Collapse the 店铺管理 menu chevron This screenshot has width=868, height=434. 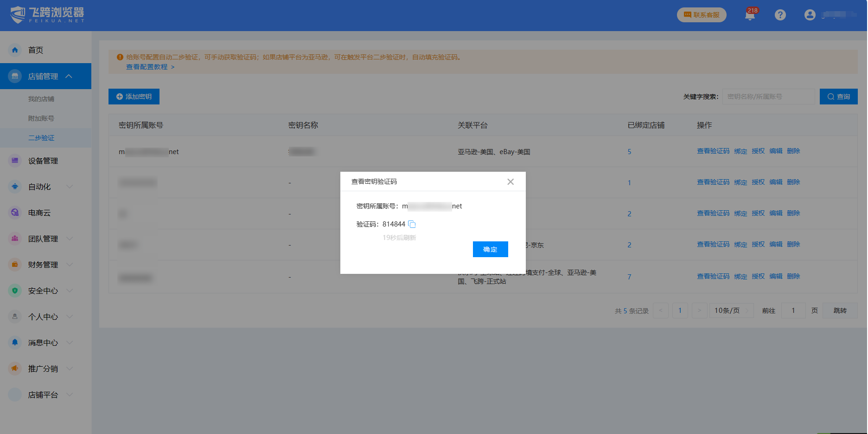click(69, 76)
